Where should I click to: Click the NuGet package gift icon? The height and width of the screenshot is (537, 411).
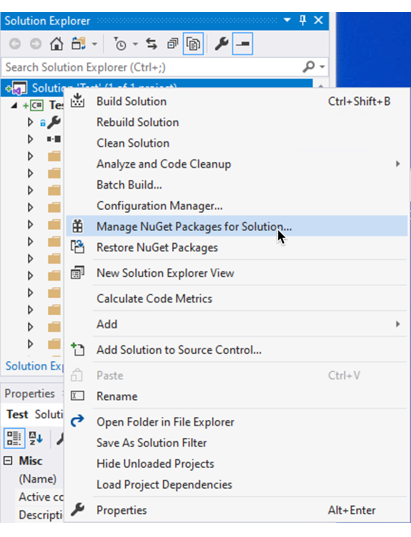point(78,226)
